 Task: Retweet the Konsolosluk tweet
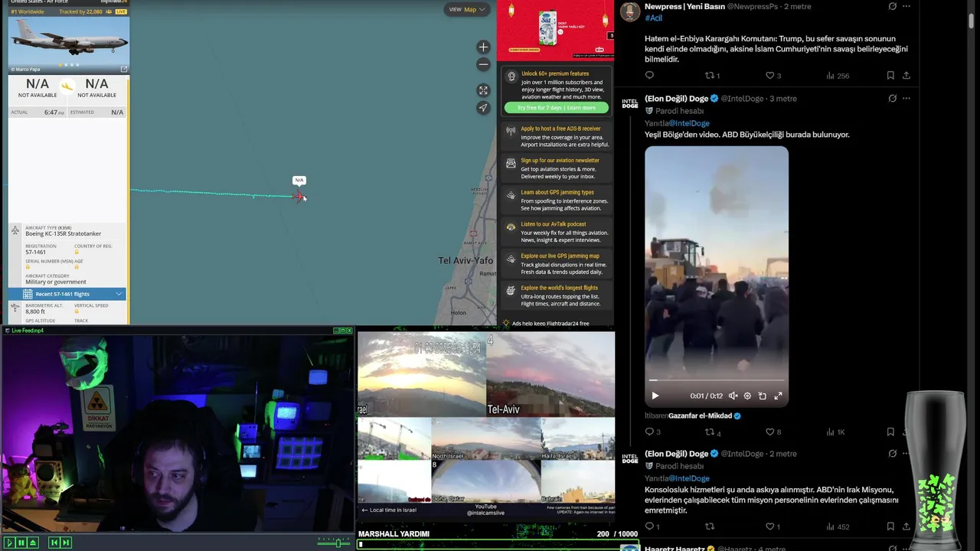pyautogui.click(x=709, y=527)
